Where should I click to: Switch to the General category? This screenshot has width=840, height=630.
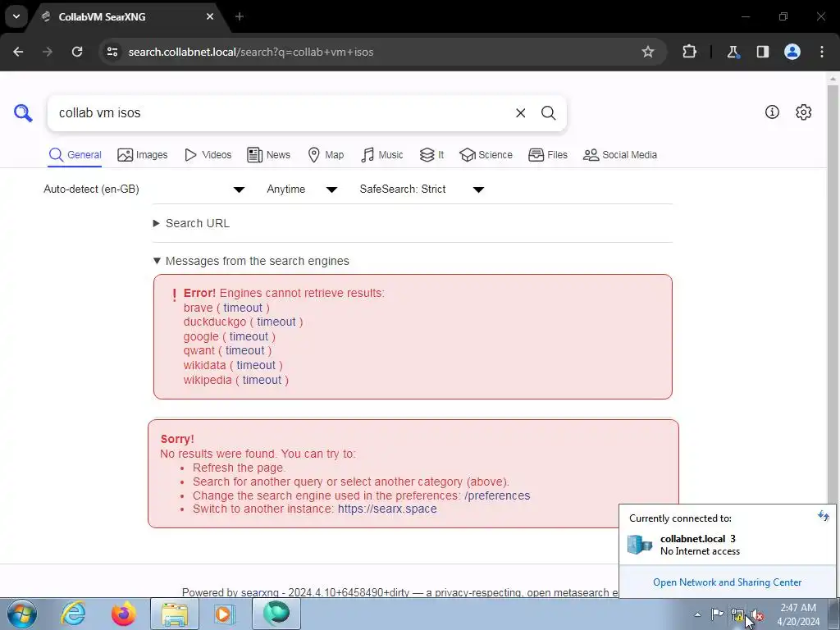(x=75, y=155)
